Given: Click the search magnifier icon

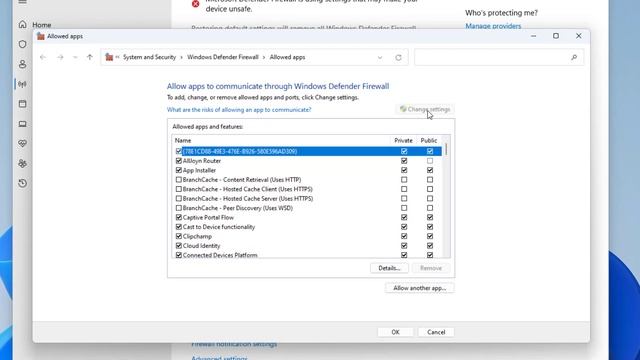Looking at the screenshot, I should pyautogui.click(x=574, y=58).
